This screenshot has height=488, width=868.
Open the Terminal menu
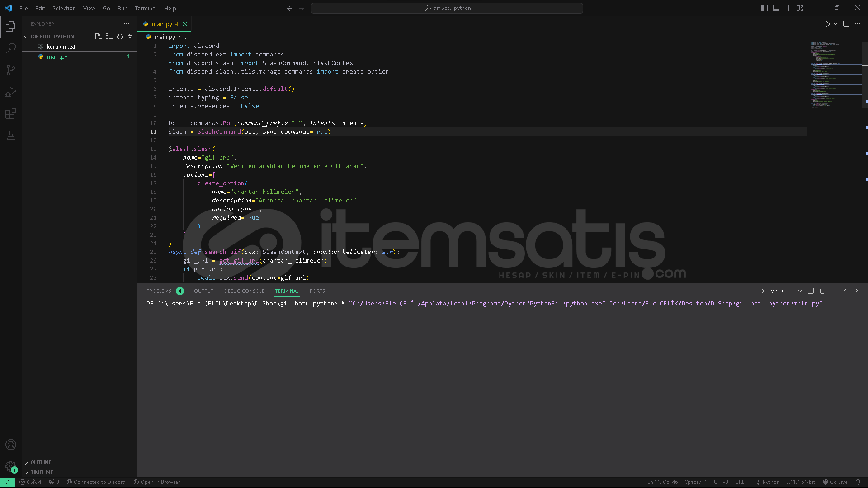(145, 8)
